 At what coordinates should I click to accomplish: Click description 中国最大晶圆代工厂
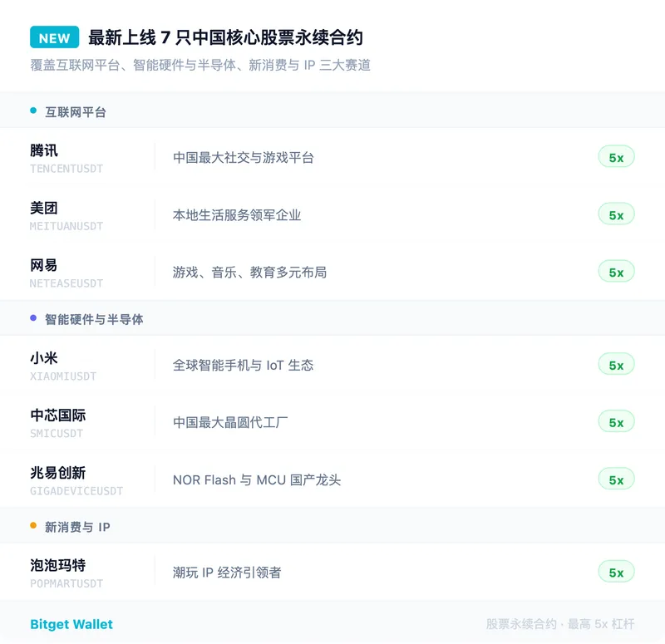tap(230, 422)
